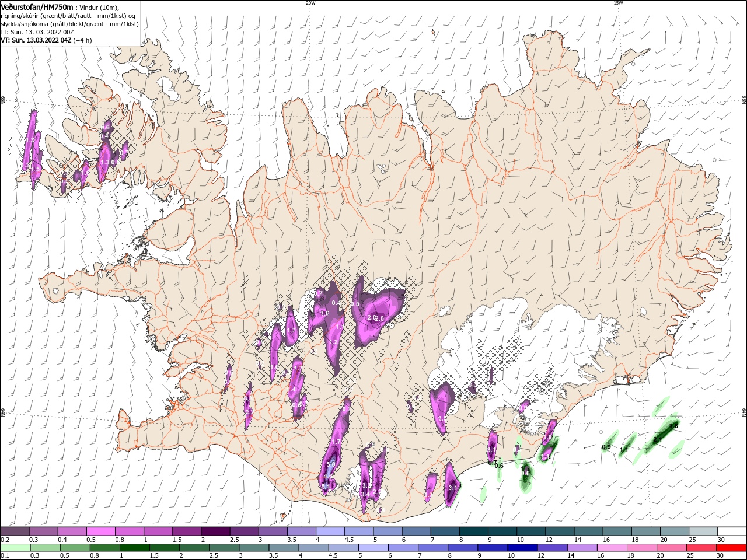The image size is (747, 560).
Task: Click the 'rigning/skúrir' legend description line
Action: click(68, 16)
